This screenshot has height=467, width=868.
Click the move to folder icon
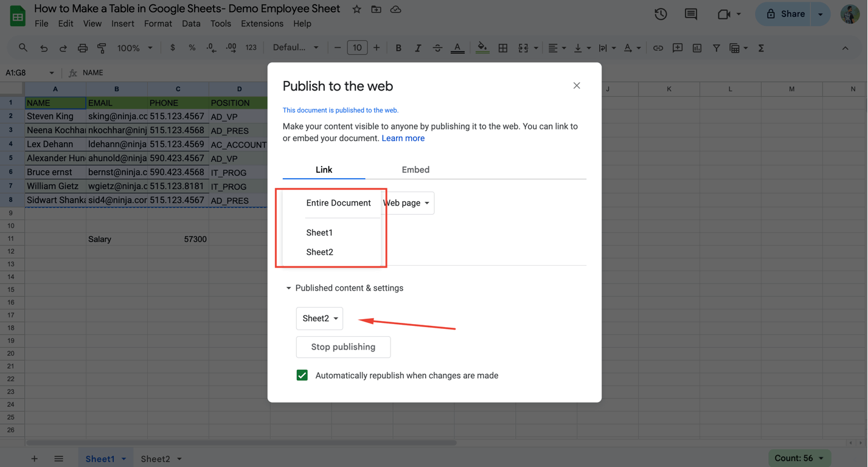click(377, 9)
